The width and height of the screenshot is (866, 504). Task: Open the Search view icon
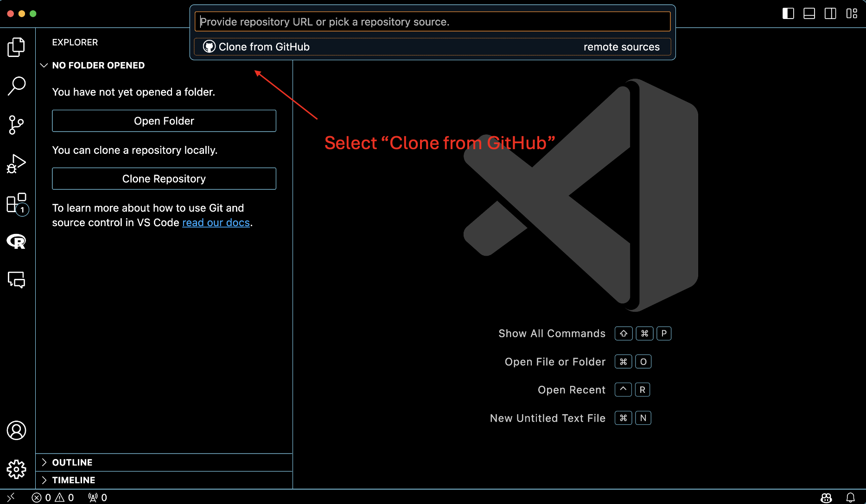16,86
